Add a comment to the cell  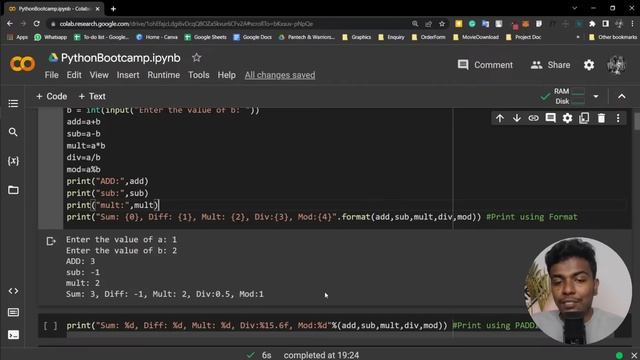pyautogui.click(x=550, y=118)
